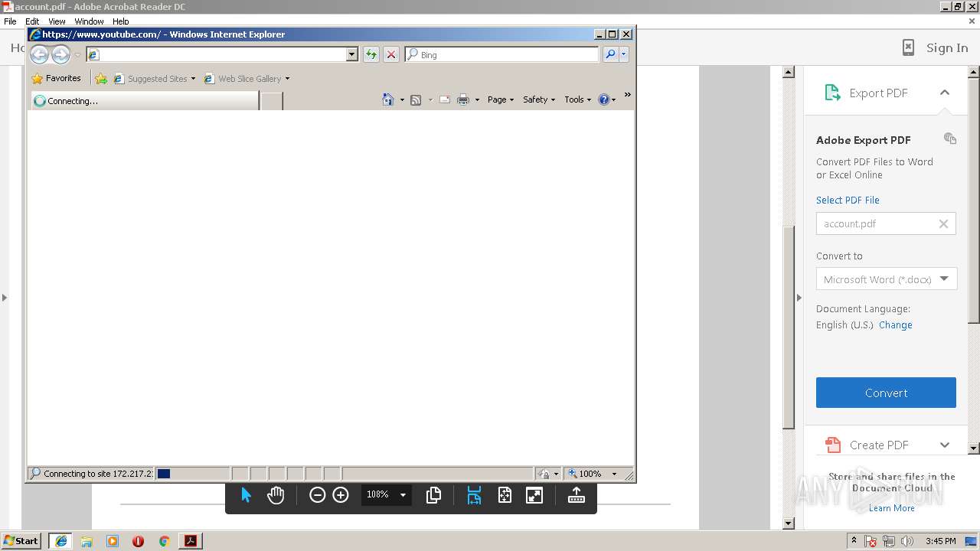Click the Internet Explorer back button
The height and width of the screenshot is (551, 980).
click(x=39, y=54)
